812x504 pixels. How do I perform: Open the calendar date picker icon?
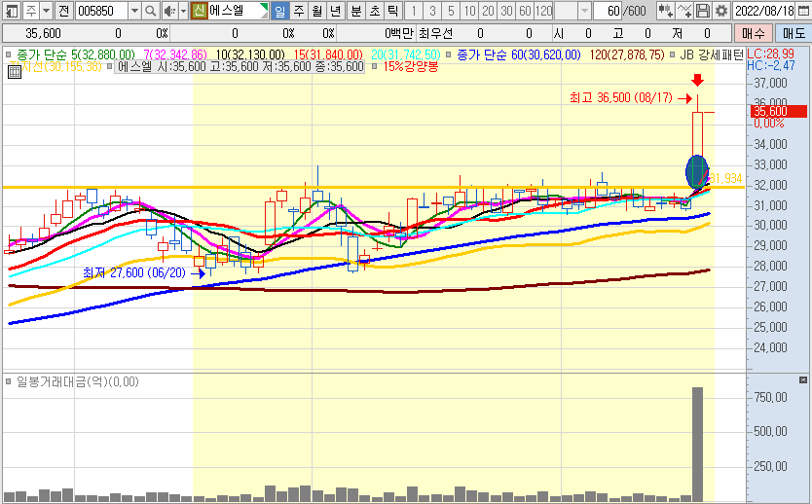coord(803,11)
